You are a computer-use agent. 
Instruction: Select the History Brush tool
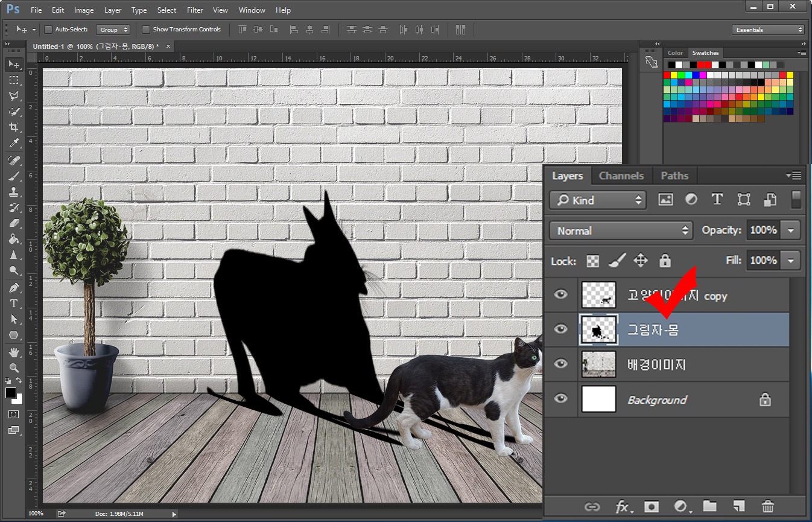pos(14,208)
